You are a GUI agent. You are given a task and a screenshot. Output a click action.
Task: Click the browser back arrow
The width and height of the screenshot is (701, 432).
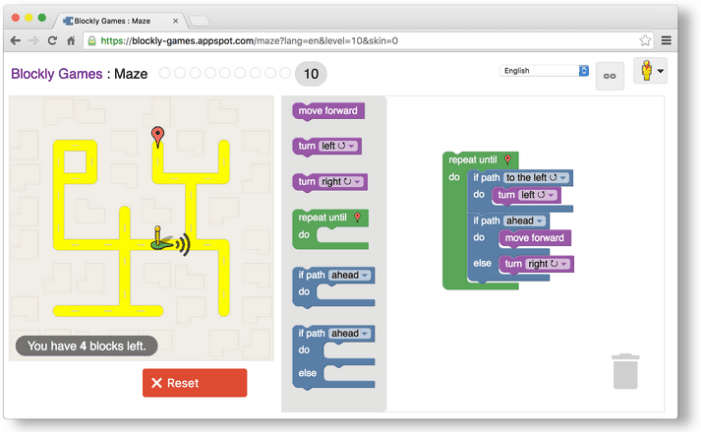(x=16, y=41)
